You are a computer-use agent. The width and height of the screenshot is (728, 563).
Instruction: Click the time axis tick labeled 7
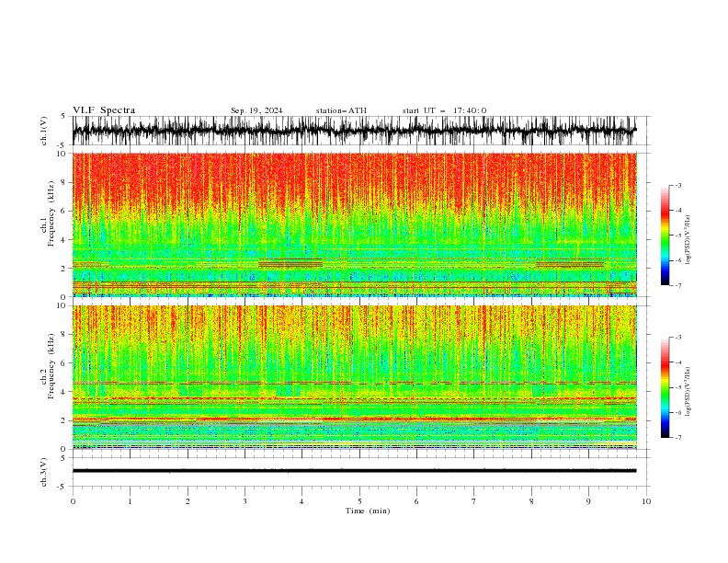click(x=474, y=501)
